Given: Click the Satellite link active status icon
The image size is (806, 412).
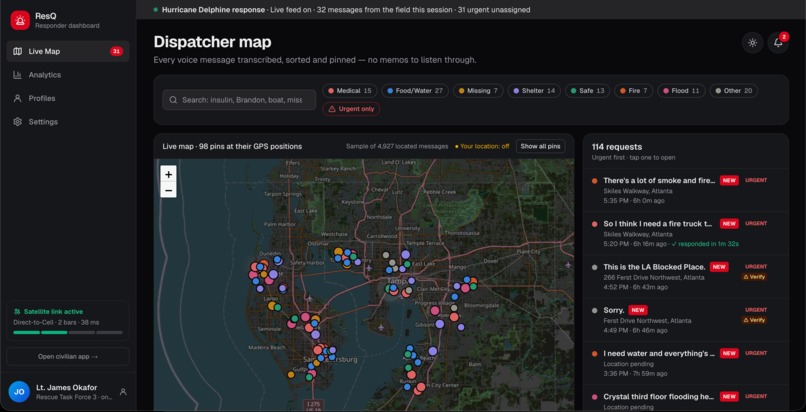Looking at the screenshot, I should tap(17, 312).
